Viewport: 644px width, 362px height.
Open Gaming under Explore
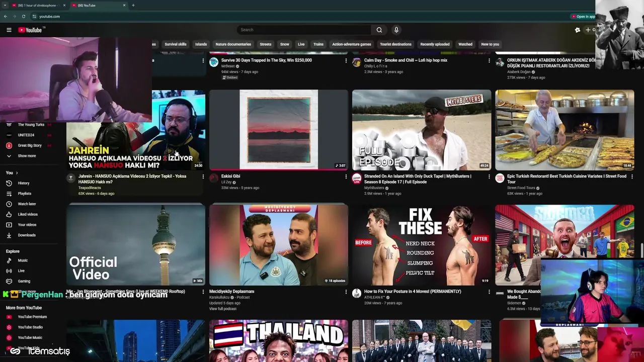click(x=24, y=282)
